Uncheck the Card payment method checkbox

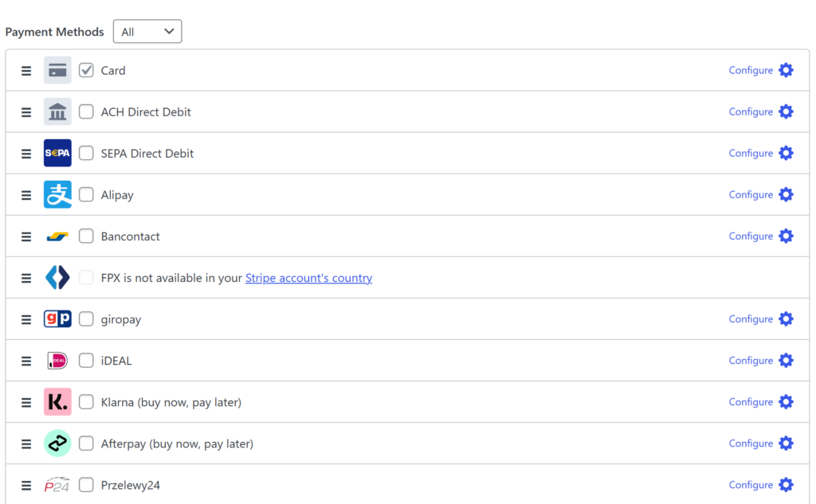click(86, 70)
